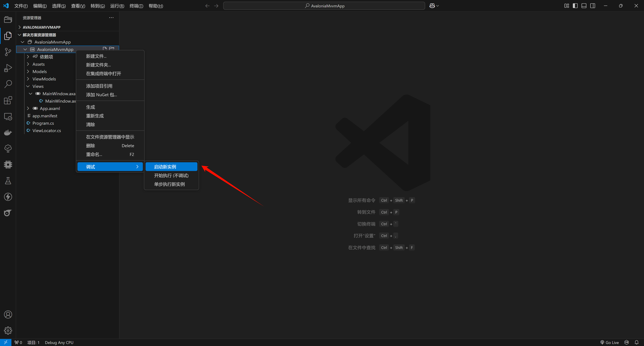644x346 pixels.
Task: Select 新建文件... context menu item
Action: coord(110,56)
